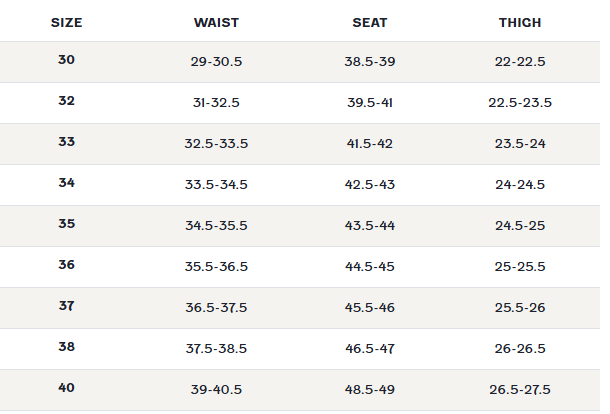Select the size 35 row label
This screenshot has width=610, height=414.
(x=67, y=224)
